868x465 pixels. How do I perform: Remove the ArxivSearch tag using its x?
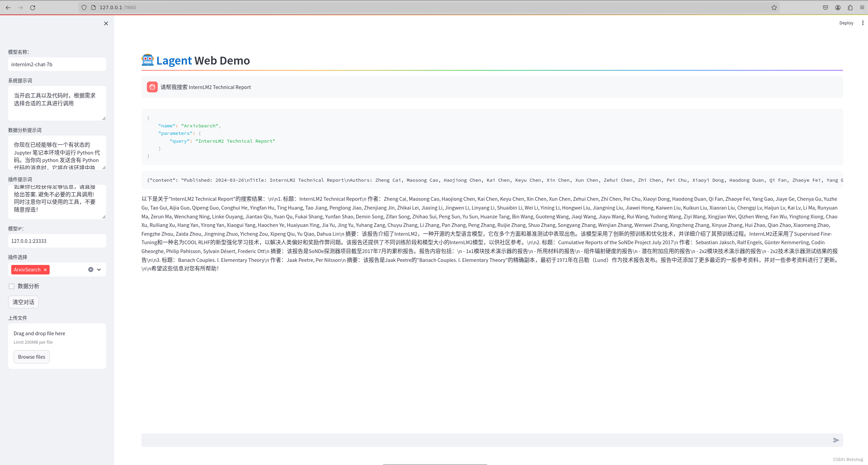point(45,270)
